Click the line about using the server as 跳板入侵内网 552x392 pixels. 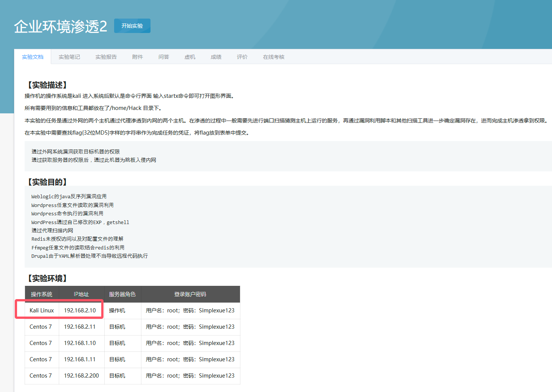94,160
